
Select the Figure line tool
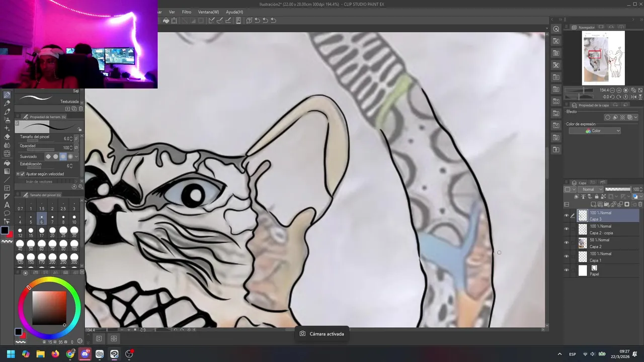[x=7, y=179]
